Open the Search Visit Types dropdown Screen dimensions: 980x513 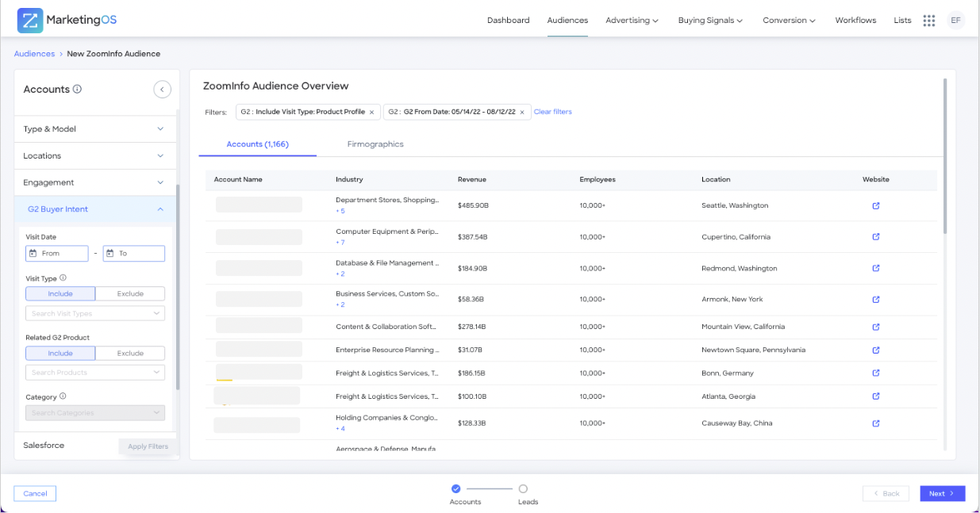click(95, 313)
